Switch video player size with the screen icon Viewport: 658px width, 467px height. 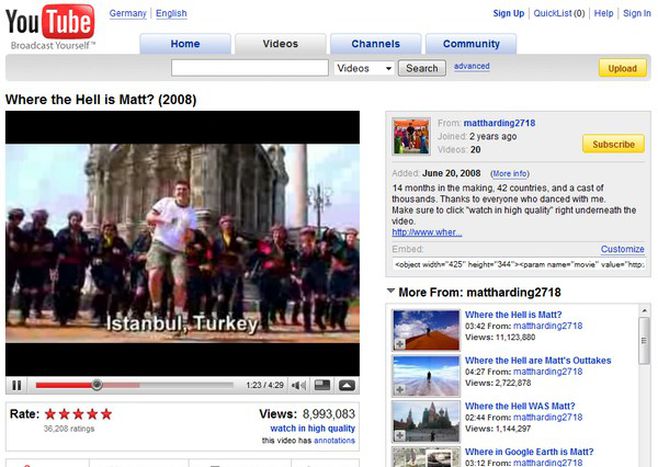pyautogui.click(x=322, y=385)
